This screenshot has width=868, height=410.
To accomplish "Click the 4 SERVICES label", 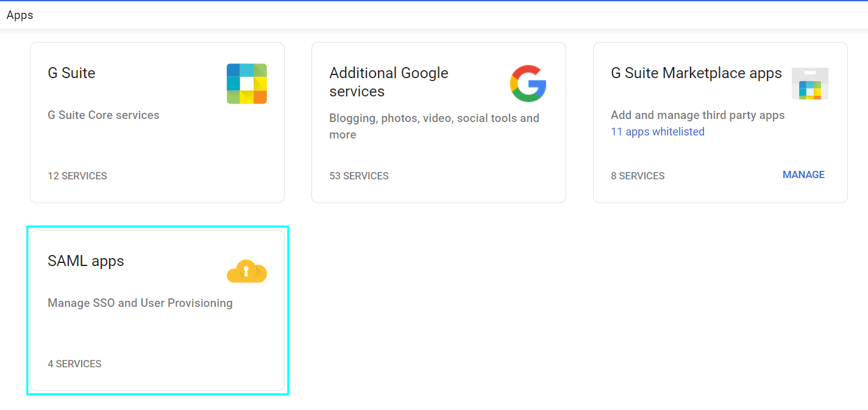I will [x=74, y=364].
